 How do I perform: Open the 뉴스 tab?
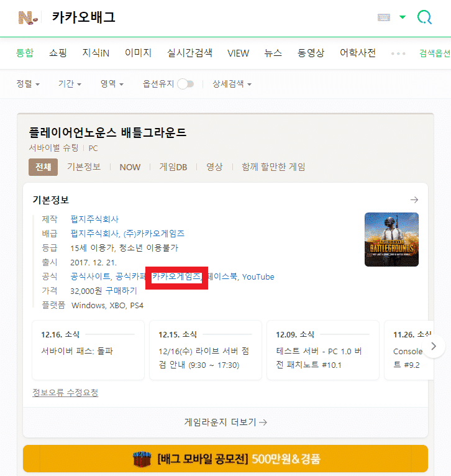[x=273, y=53]
